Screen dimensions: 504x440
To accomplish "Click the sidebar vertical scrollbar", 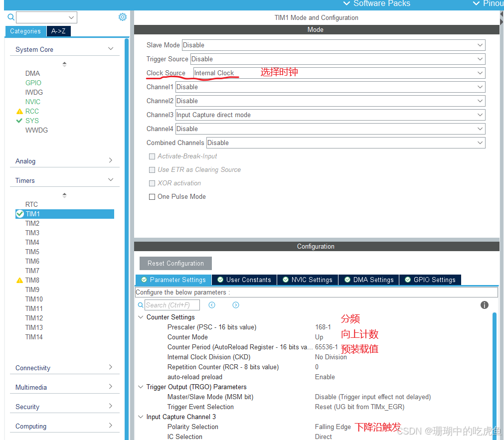I will (127, 239).
